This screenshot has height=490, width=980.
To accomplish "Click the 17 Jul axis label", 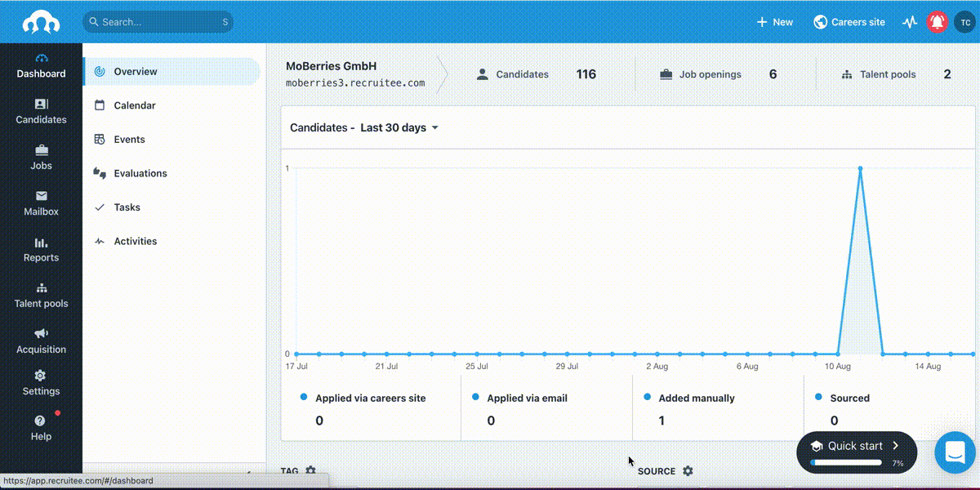I will coord(296,367).
